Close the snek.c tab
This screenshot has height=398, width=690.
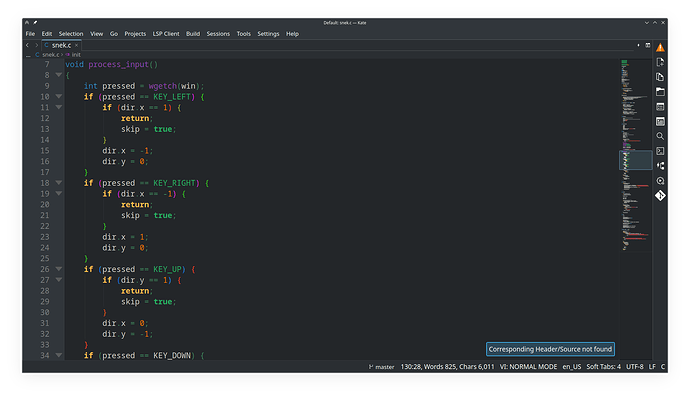(77, 45)
